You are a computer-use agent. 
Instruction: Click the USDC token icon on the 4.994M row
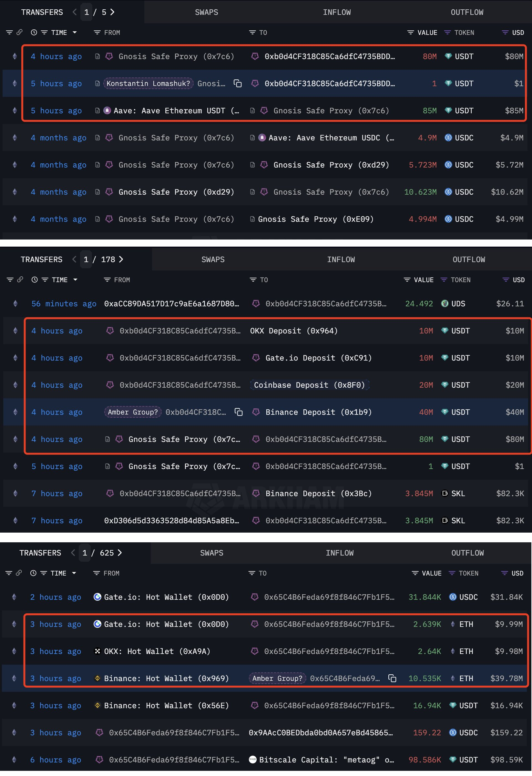[x=448, y=219]
